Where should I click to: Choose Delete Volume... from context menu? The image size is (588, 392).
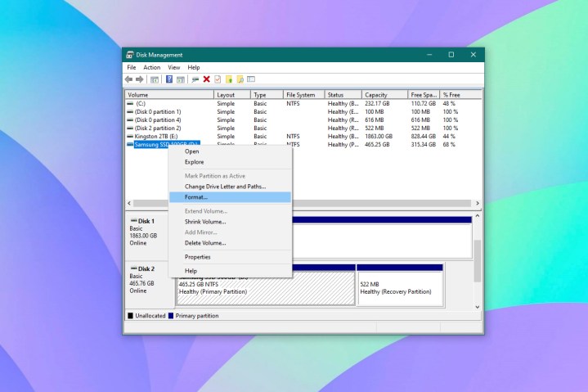click(x=204, y=243)
